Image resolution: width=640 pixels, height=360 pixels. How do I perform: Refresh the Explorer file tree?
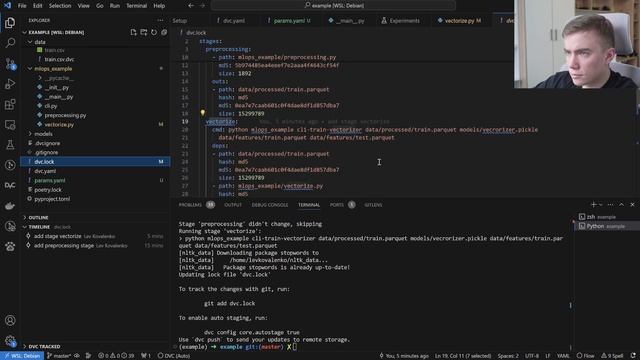(x=154, y=32)
